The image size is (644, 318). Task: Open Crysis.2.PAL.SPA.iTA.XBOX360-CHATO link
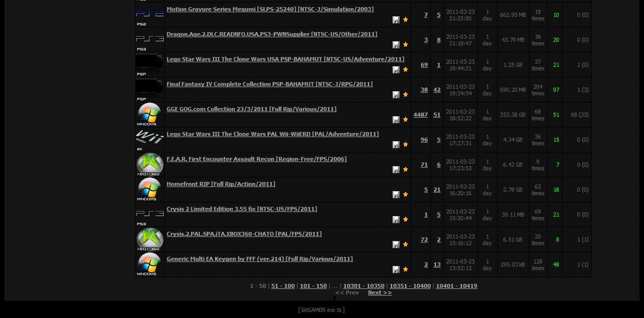click(x=244, y=234)
